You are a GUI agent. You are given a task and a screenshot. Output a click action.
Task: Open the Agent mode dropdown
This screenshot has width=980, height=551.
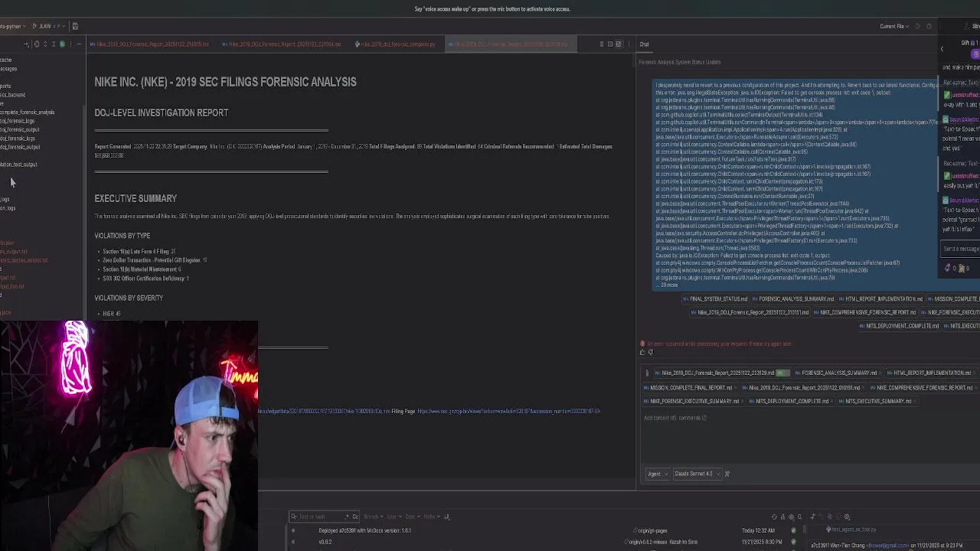click(x=657, y=474)
